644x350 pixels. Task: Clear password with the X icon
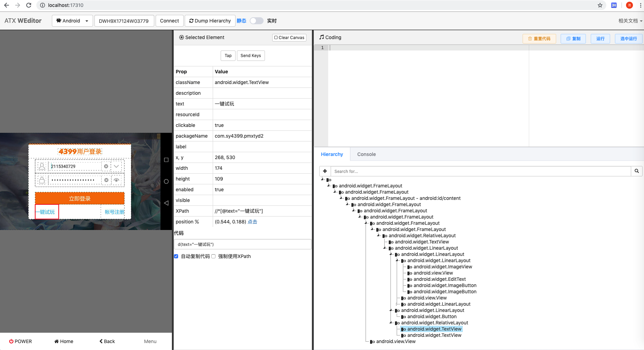[x=106, y=180]
